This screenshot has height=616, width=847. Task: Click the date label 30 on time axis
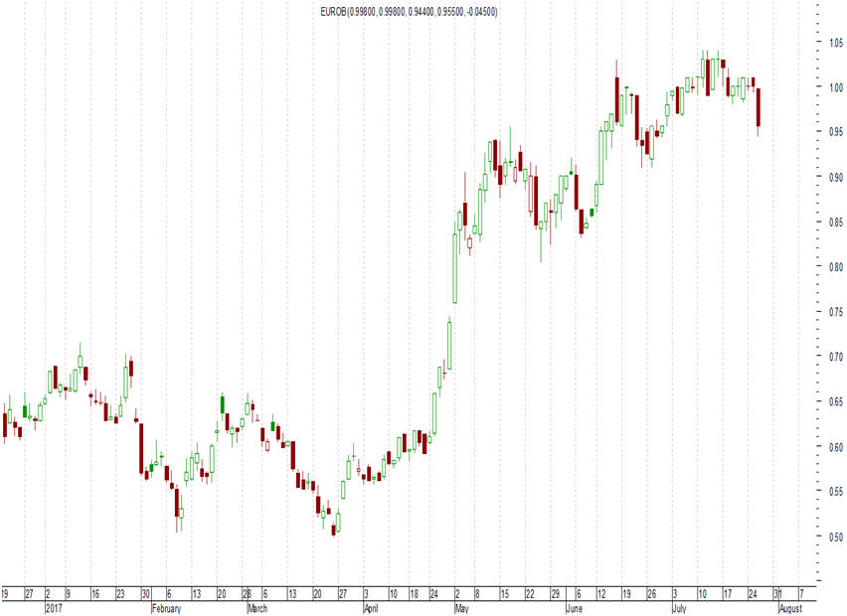click(146, 594)
